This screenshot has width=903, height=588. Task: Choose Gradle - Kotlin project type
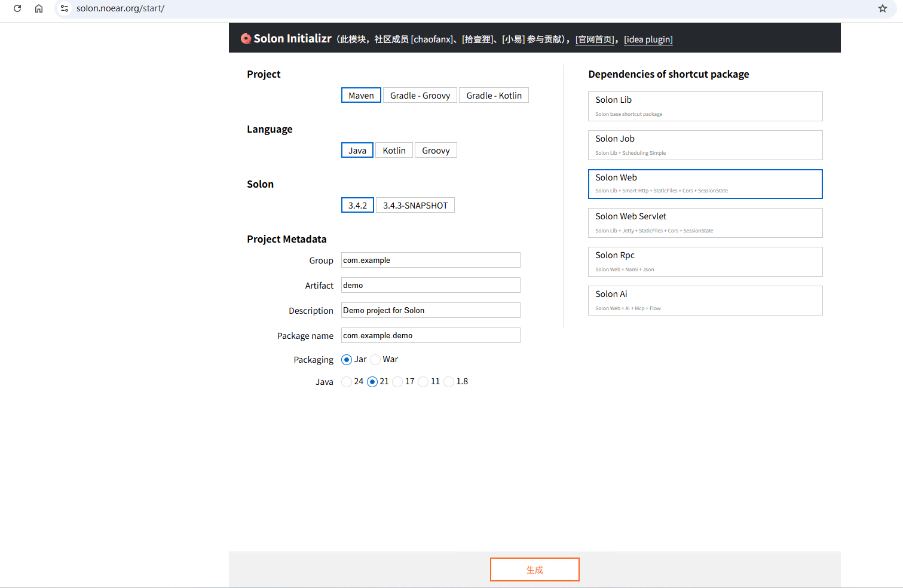click(494, 96)
